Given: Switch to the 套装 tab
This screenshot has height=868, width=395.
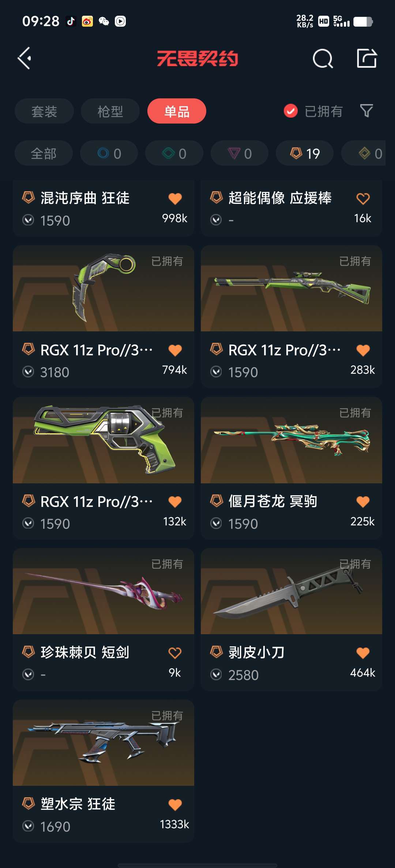Looking at the screenshot, I should 44,111.
